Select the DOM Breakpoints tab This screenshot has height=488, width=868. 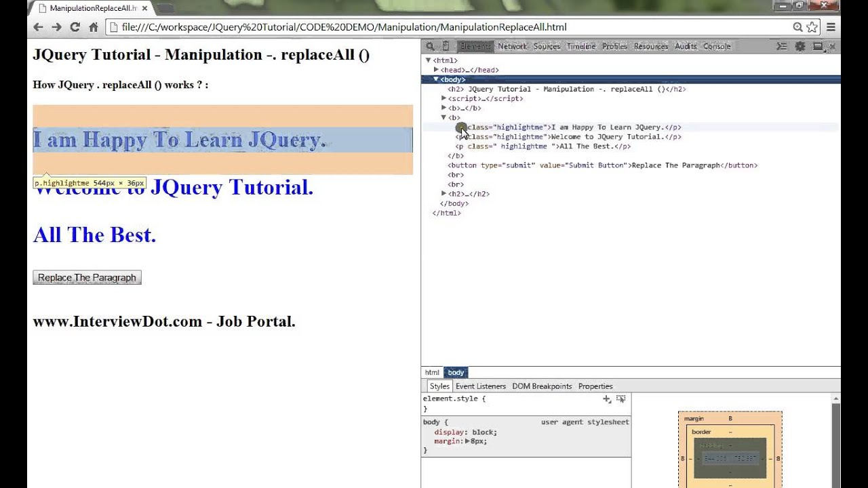pos(542,386)
